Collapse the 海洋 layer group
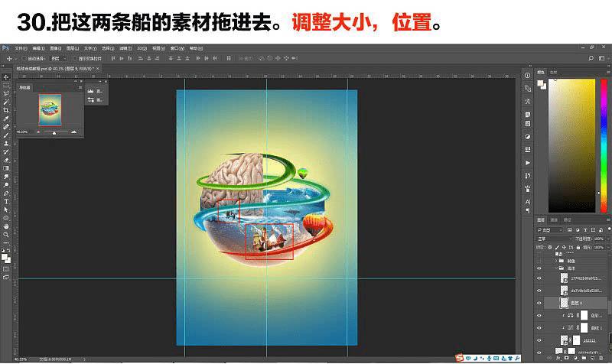The height and width of the screenshot is (364, 612). coord(556,268)
